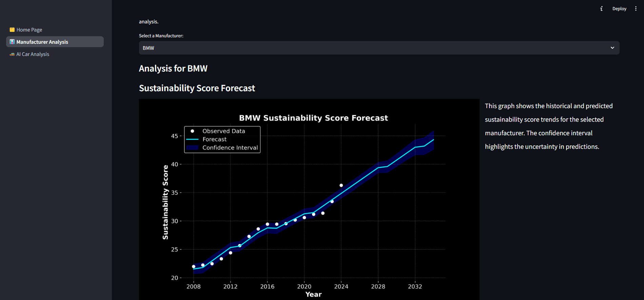
Task: Click the cyan Forecast legend line
Action: click(x=192, y=139)
